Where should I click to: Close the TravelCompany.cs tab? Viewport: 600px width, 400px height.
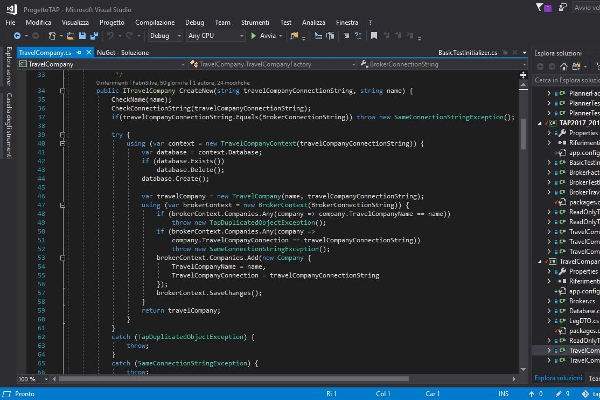tap(89, 52)
